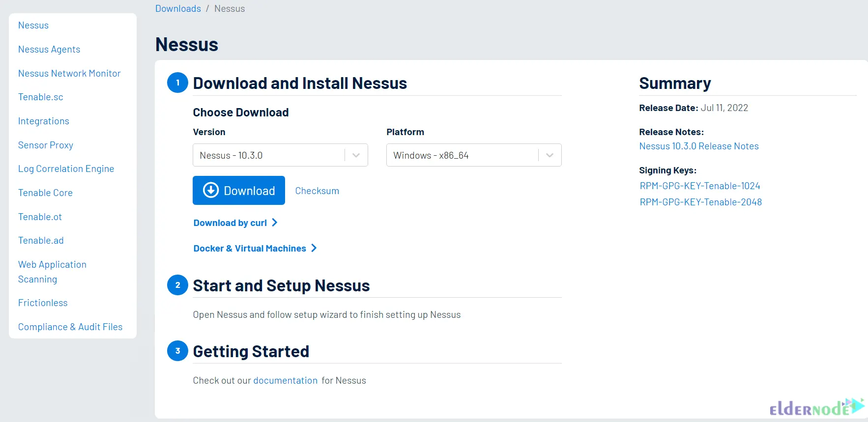Select the Windows - x86_64 platform box

[474, 155]
